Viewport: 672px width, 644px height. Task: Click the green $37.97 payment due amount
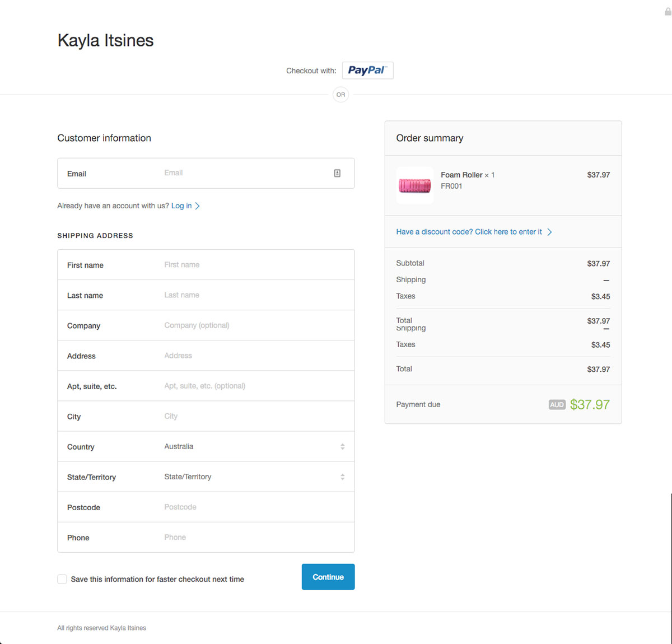click(590, 405)
